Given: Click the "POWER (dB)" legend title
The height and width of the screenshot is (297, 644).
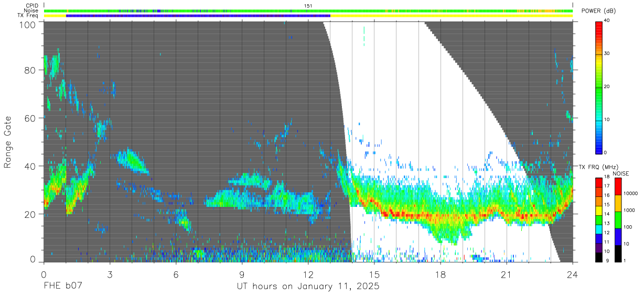Looking at the screenshot, I should [598, 11].
